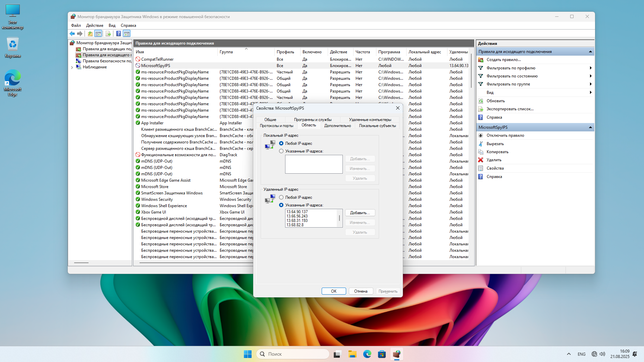This screenshot has width=644, height=362.
Task: Click the remote IP list scrollbar
Action: point(339,218)
